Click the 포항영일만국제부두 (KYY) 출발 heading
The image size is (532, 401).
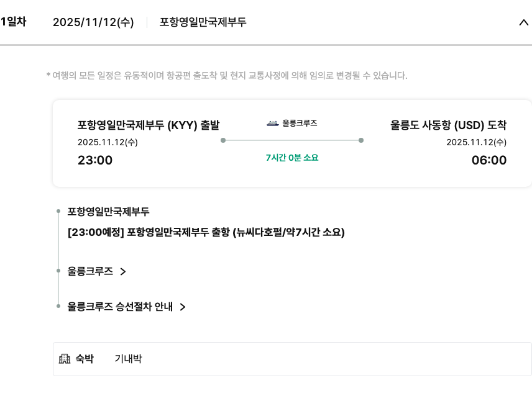click(149, 125)
